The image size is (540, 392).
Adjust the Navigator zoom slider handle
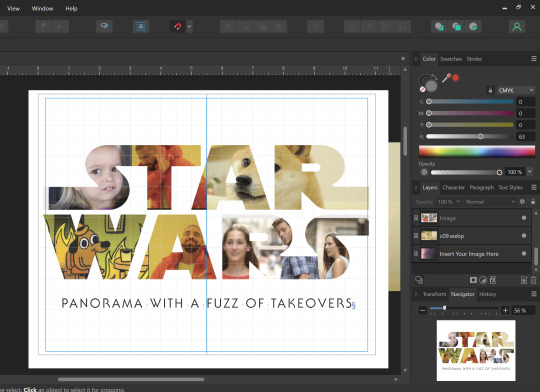(x=444, y=308)
